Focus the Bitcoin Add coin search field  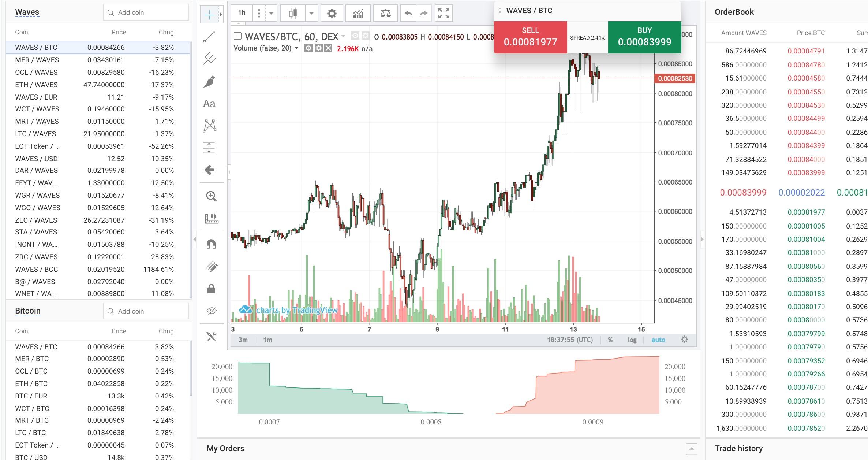146,311
